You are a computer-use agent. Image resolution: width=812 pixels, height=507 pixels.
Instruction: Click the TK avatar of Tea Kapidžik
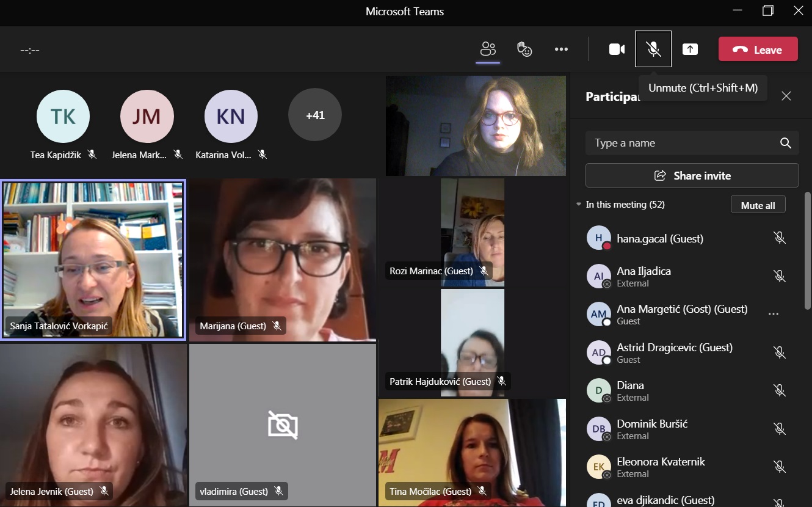click(x=63, y=116)
